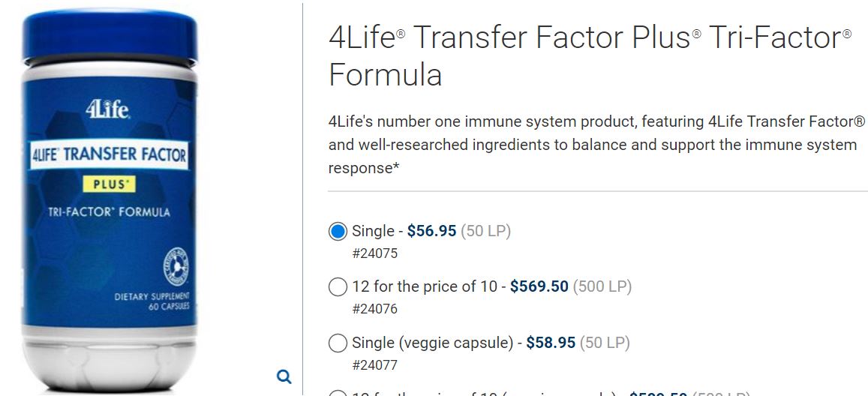This screenshot has height=396, width=868.
Task: Choose the 12 for the price of 10 radio button
Action: click(x=338, y=287)
